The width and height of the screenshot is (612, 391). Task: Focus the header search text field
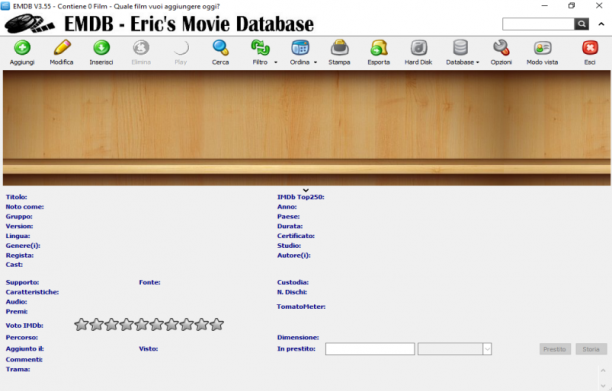(x=538, y=24)
